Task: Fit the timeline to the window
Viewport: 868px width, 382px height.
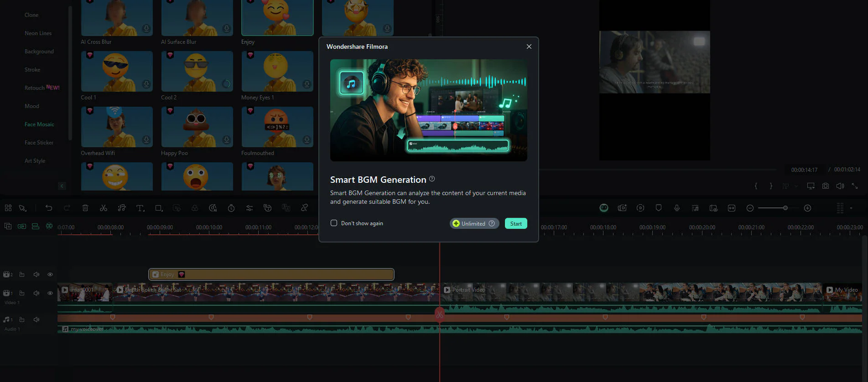Action: 732,208
